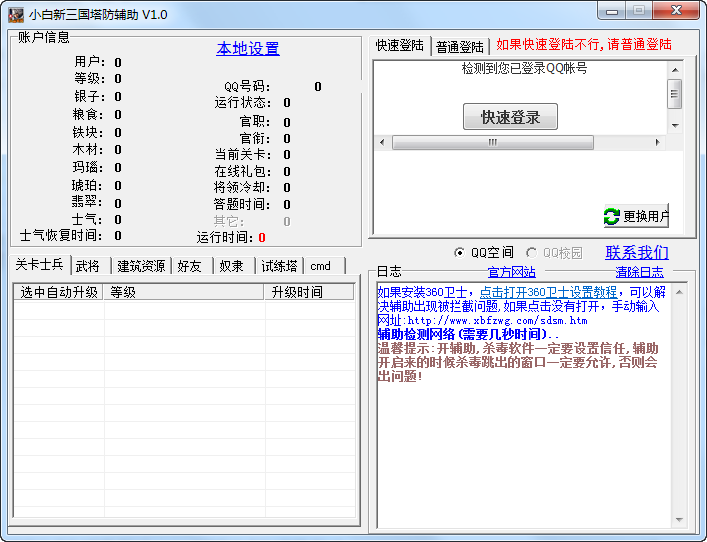Viewport: 707px width, 542px height.
Task: Open the 联系我们 link
Action: point(637,253)
